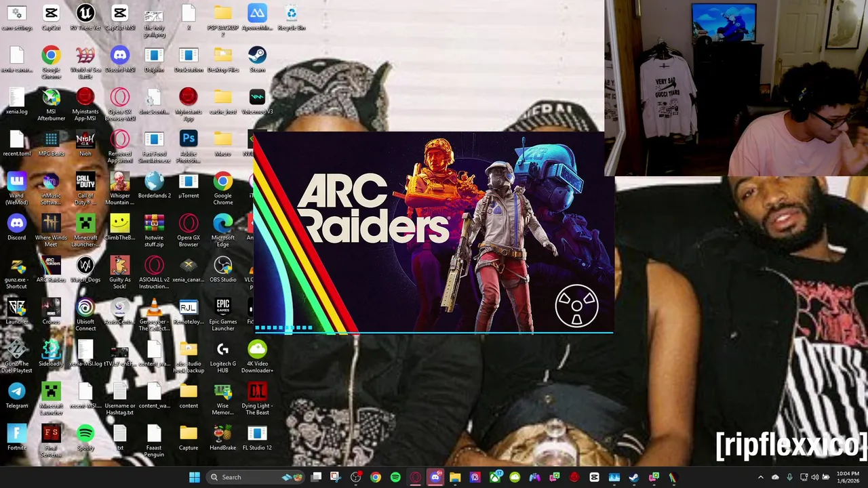
Task: Open Sideloadly desktop shortcut
Action: [x=51, y=354]
